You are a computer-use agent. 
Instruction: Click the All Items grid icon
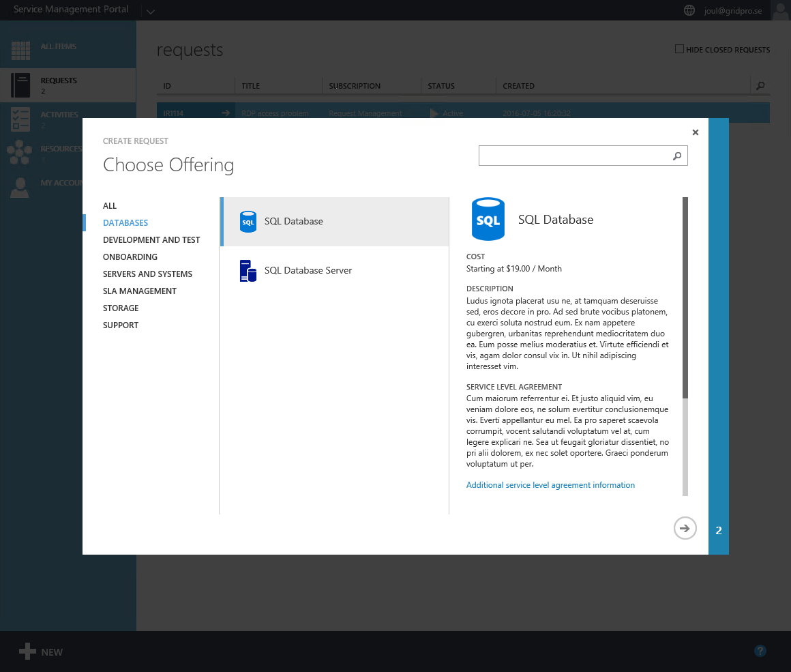point(20,50)
